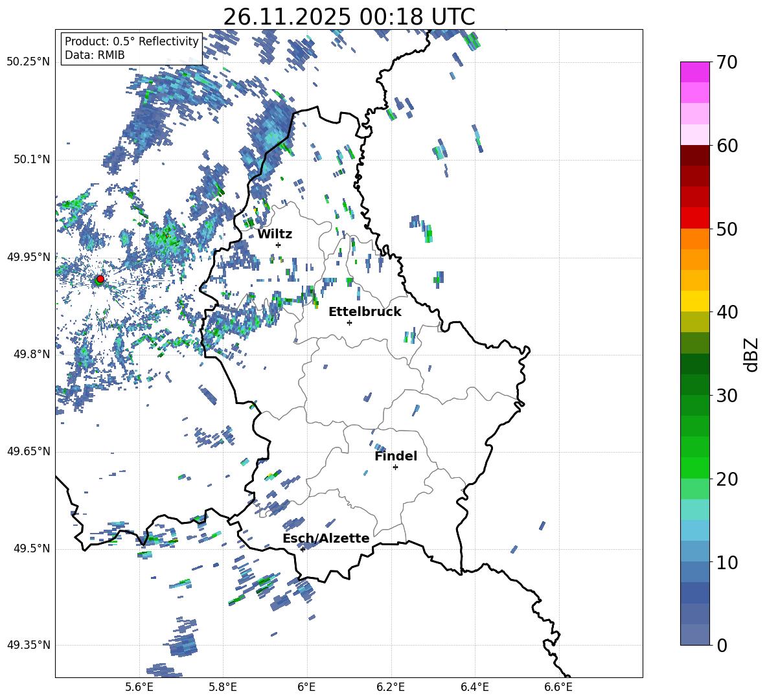767x700 pixels.
Task: Click the yellow 40 dBZ color band
Action: pyautogui.click(x=694, y=301)
